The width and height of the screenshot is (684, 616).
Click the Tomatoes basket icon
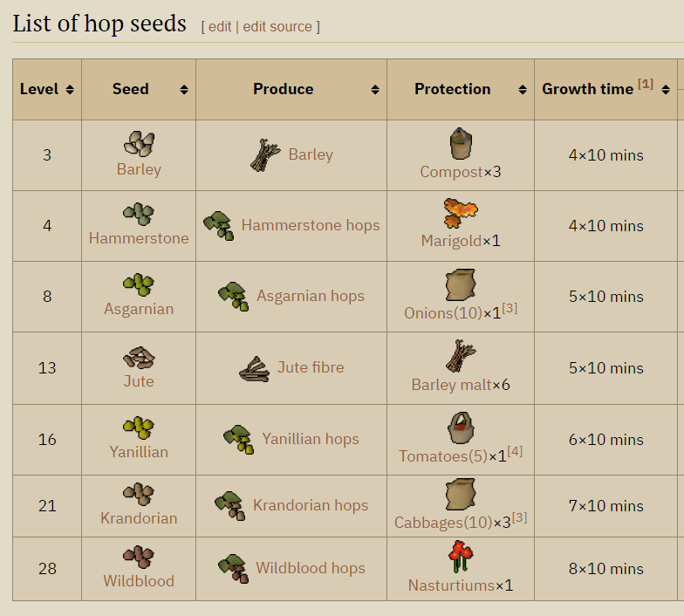click(x=460, y=428)
